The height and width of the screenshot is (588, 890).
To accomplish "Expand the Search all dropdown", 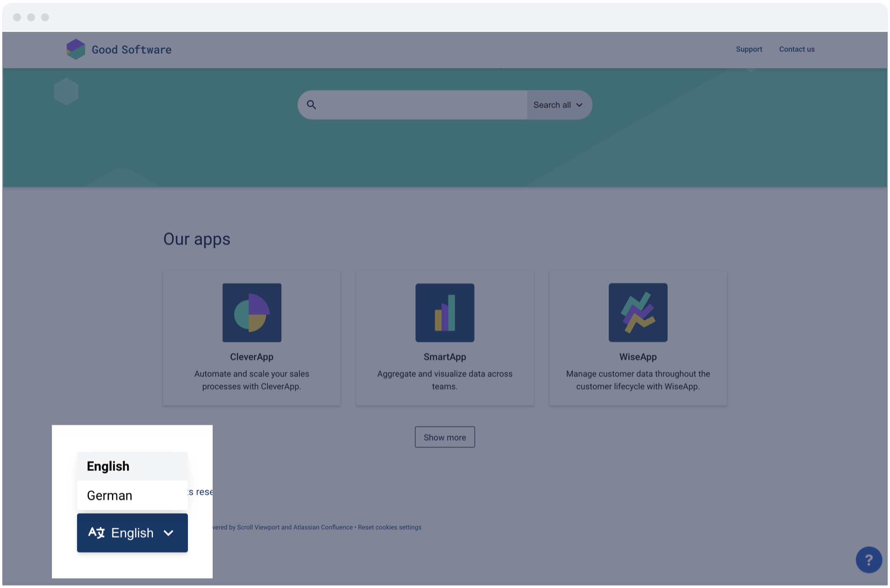I will pyautogui.click(x=558, y=104).
